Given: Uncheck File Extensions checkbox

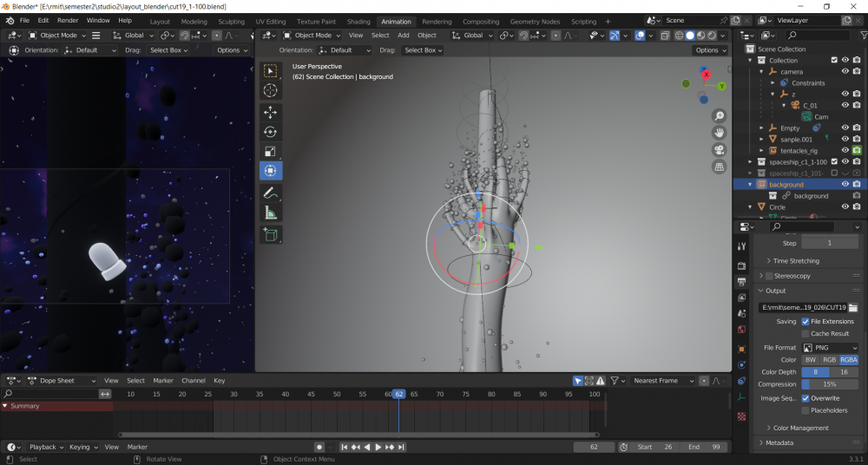Looking at the screenshot, I should pos(806,321).
